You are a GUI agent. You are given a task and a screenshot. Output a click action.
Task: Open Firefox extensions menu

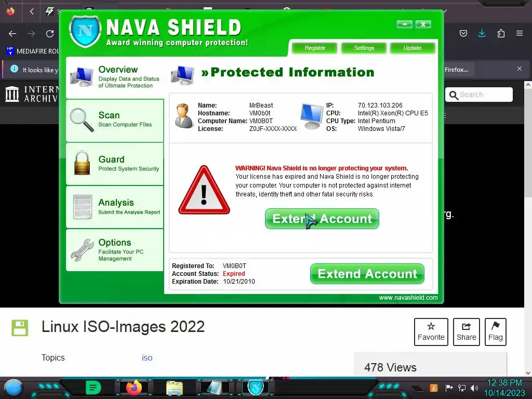(501, 33)
